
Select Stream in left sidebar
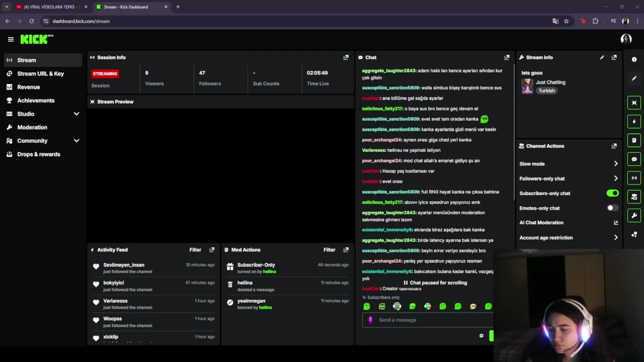(x=43, y=60)
